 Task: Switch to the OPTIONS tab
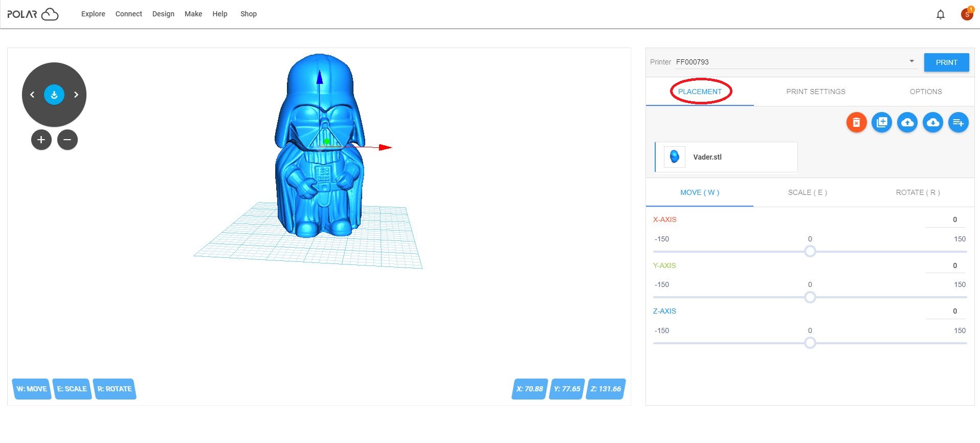926,92
